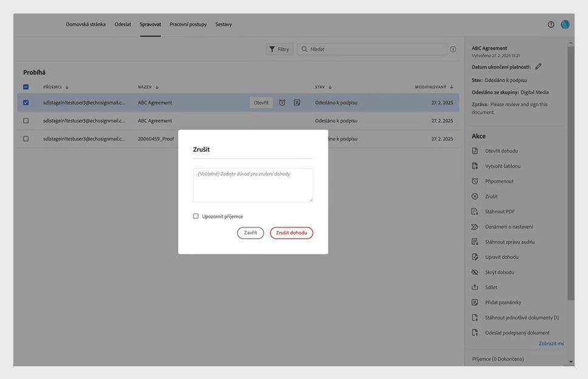Click the Otevřít dohodu icon

475,151
